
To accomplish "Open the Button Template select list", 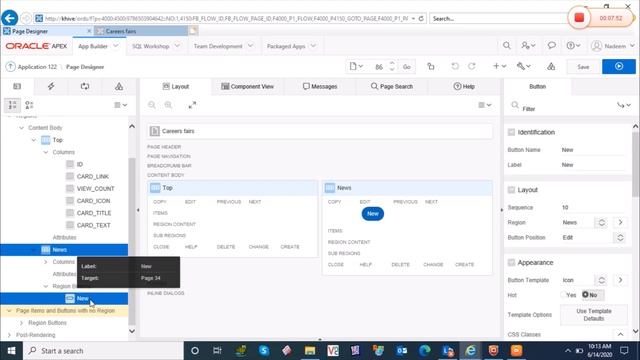I will point(602,280).
